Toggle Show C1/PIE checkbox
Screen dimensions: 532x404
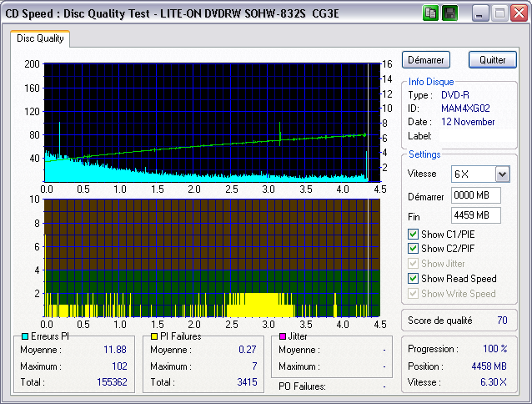click(413, 235)
